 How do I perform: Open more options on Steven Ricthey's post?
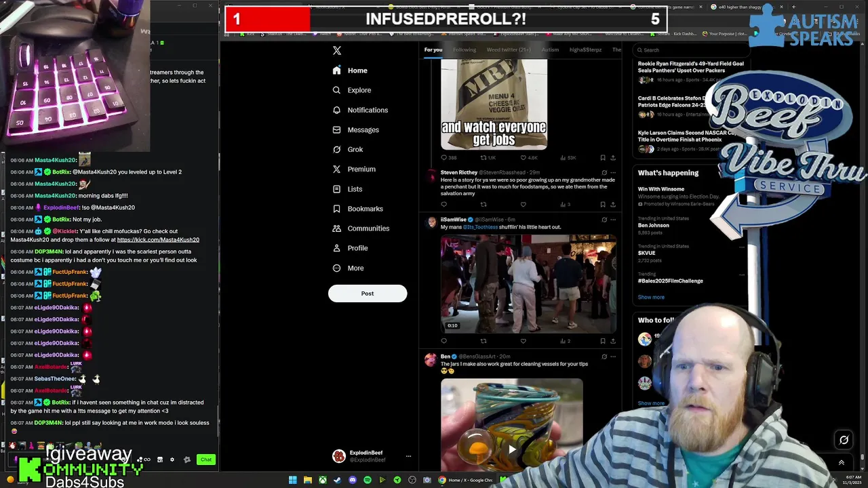(614, 172)
